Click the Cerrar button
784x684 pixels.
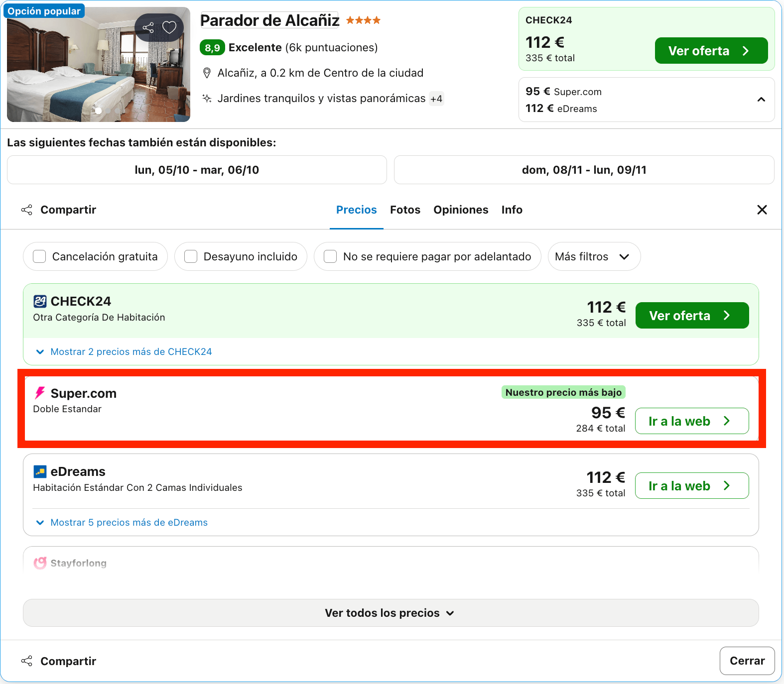[747, 661]
